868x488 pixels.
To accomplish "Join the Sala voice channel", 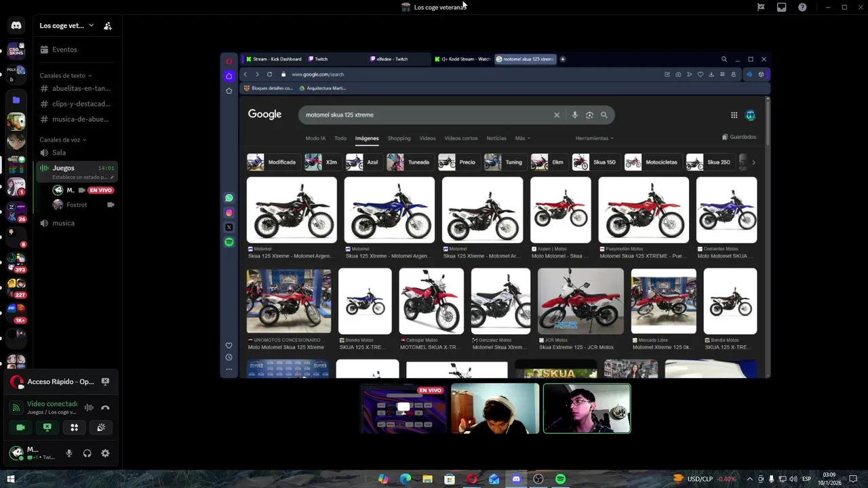I will click(x=77, y=152).
